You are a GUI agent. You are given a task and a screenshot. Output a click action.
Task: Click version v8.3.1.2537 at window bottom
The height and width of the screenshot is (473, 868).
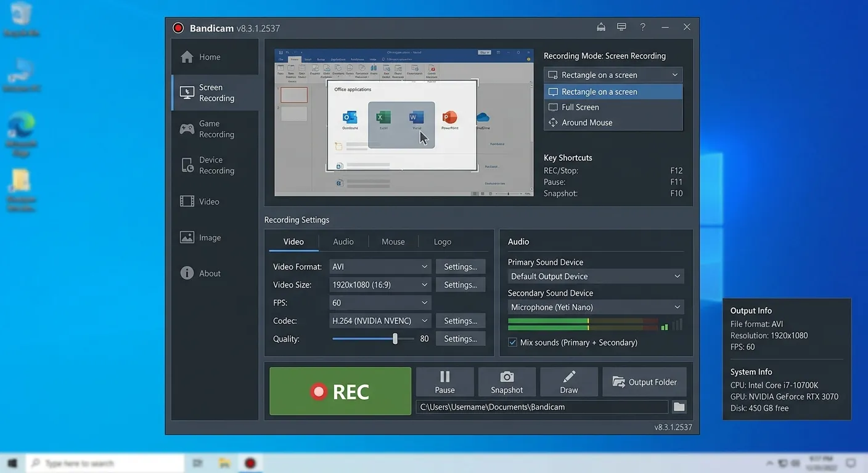(x=673, y=427)
